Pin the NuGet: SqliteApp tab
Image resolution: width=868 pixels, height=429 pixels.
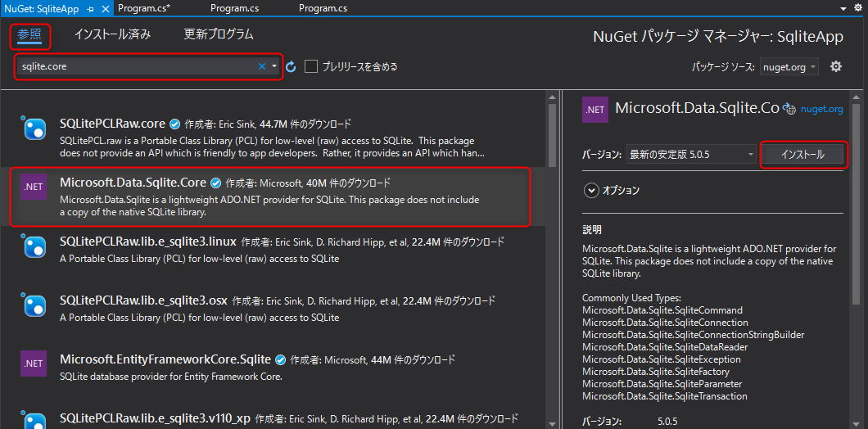[x=89, y=8]
